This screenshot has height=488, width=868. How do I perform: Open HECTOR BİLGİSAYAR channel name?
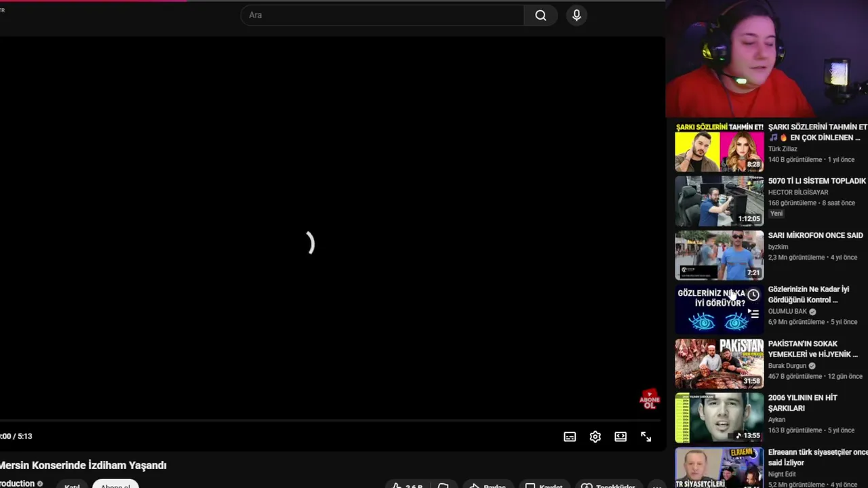pos(798,192)
